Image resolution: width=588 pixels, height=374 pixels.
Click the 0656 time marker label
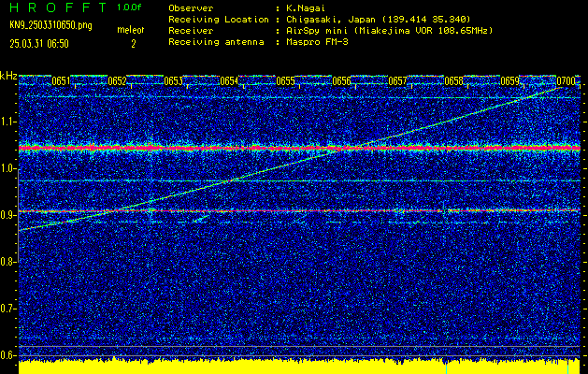point(341,81)
